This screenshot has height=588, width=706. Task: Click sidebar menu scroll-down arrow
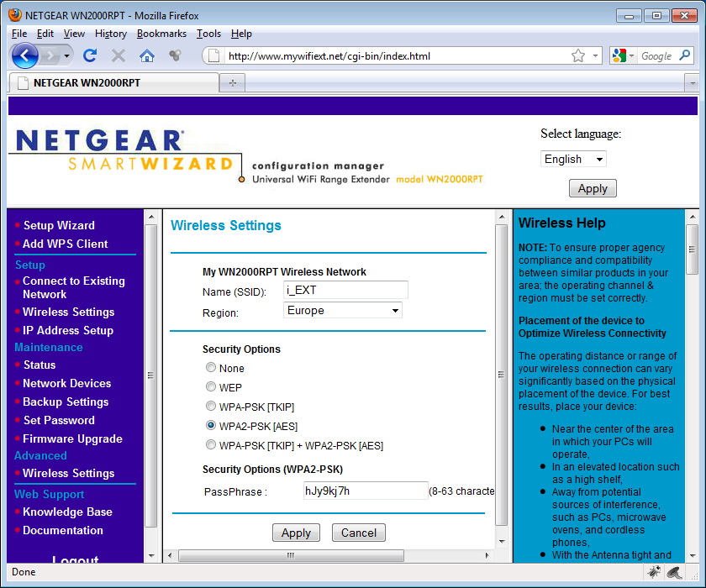tap(151, 555)
